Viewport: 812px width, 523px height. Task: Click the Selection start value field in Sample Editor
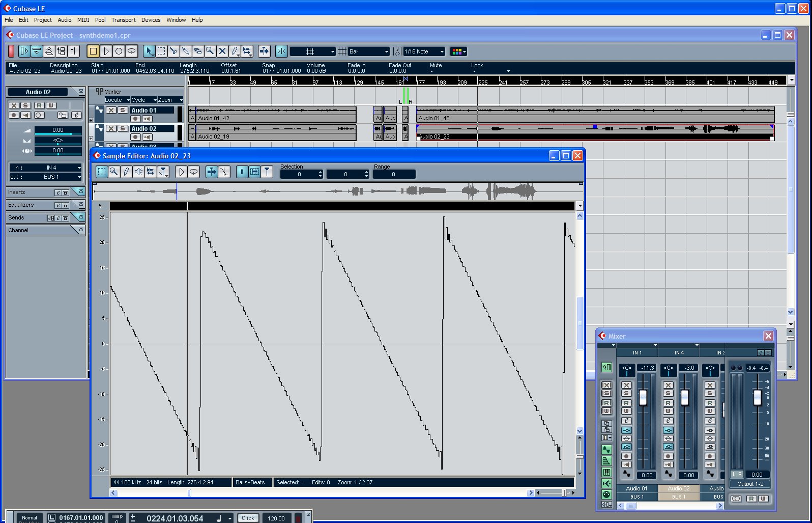[302, 174]
